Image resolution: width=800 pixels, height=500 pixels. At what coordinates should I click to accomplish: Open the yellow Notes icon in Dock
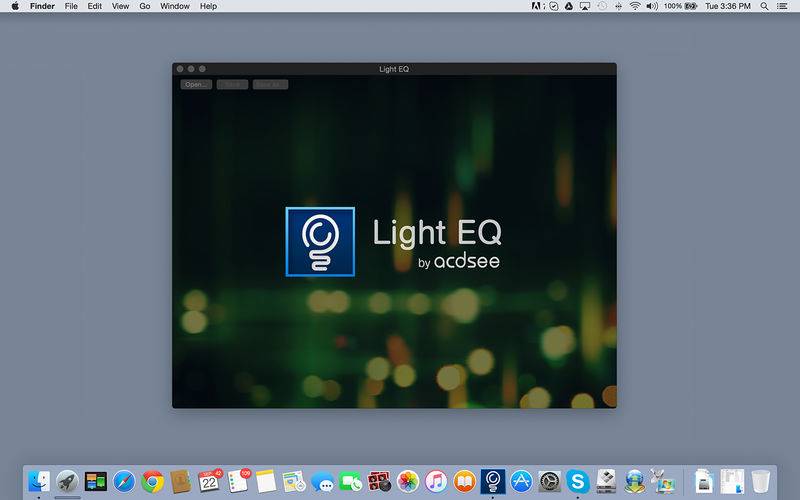pyautogui.click(x=266, y=481)
